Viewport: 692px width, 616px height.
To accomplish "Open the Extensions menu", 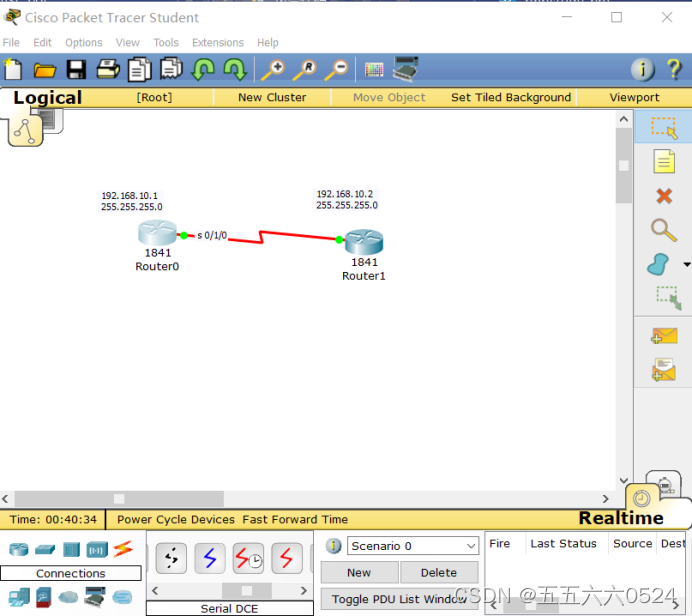I will pos(218,42).
